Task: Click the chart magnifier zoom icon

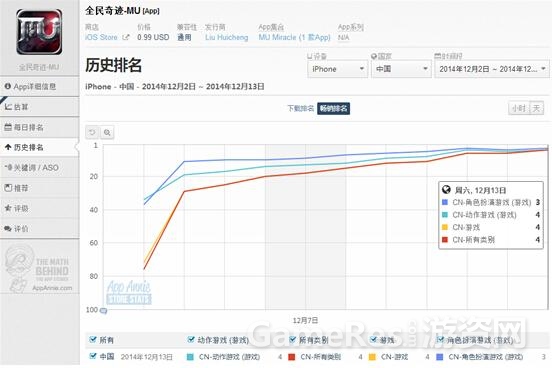Action: tap(107, 132)
